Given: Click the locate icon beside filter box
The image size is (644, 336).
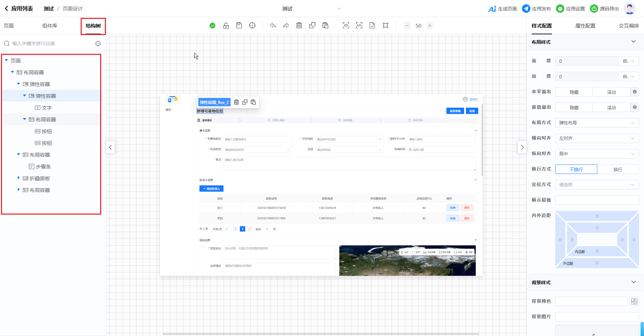Looking at the screenshot, I should pyautogui.click(x=98, y=43).
